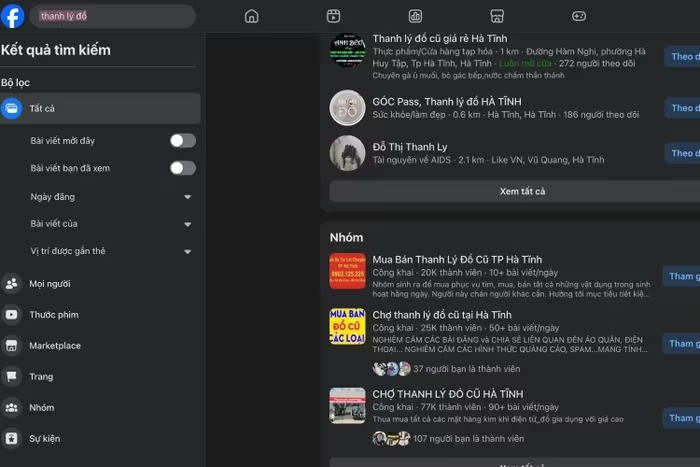Image resolution: width=700 pixels, height=467 pixels.
Task: Toggle Bài viết mới đây switch
Action: [x=183, y=141]
